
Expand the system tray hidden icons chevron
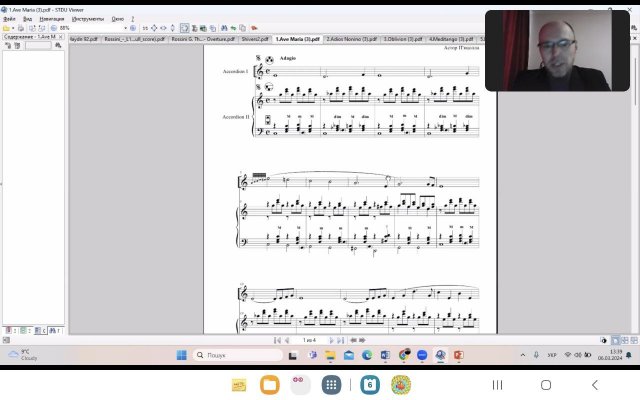coord(522,355)
